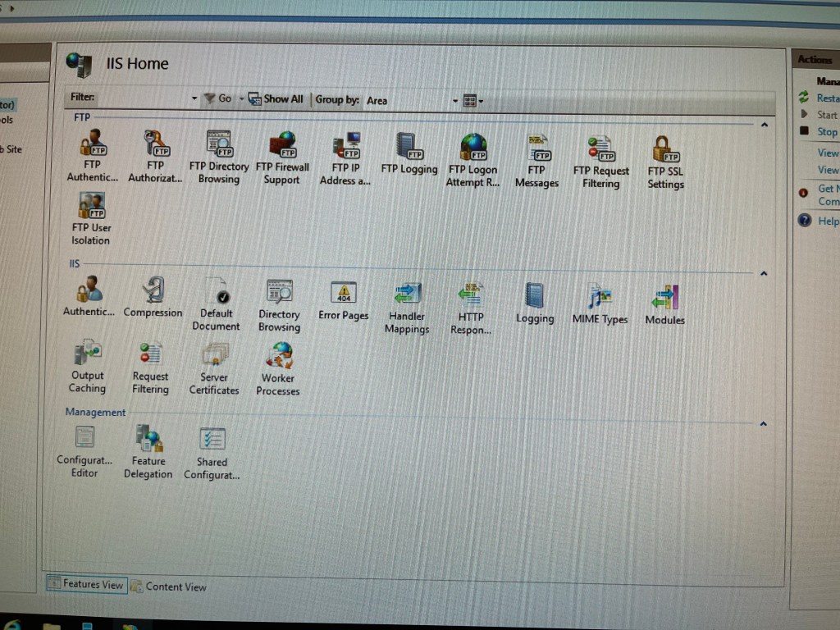This screenshot has width=840, height=630.
Task: Click the Show All button
Action: [x=276, y=98]
